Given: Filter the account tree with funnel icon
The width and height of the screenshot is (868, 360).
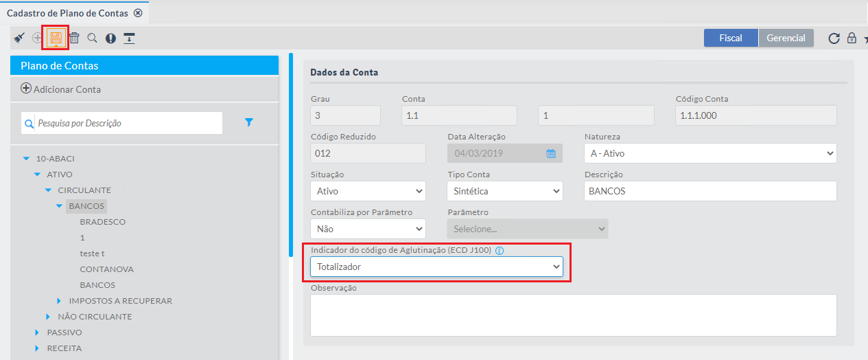Looking at the screenshot, I should coord(249,122).
